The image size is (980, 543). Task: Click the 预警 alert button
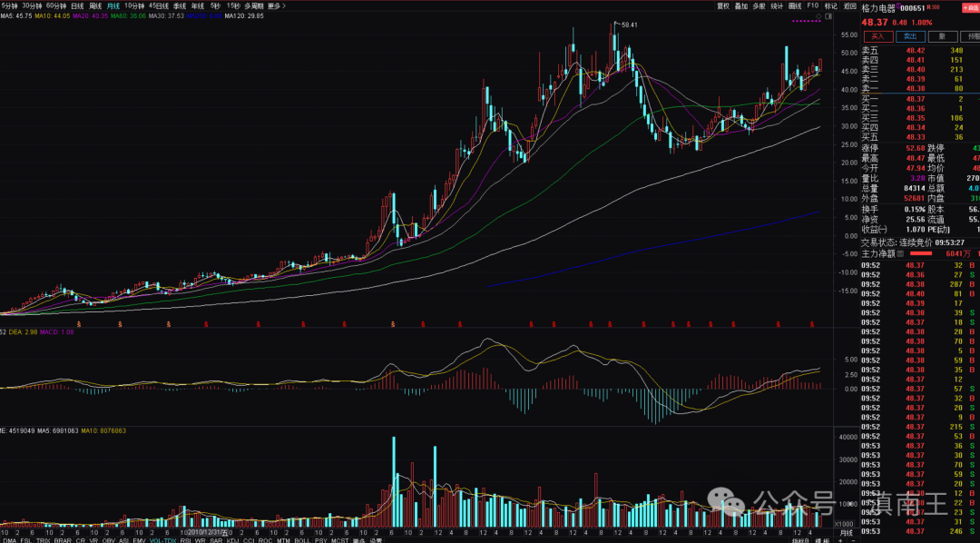coord(969,37)
